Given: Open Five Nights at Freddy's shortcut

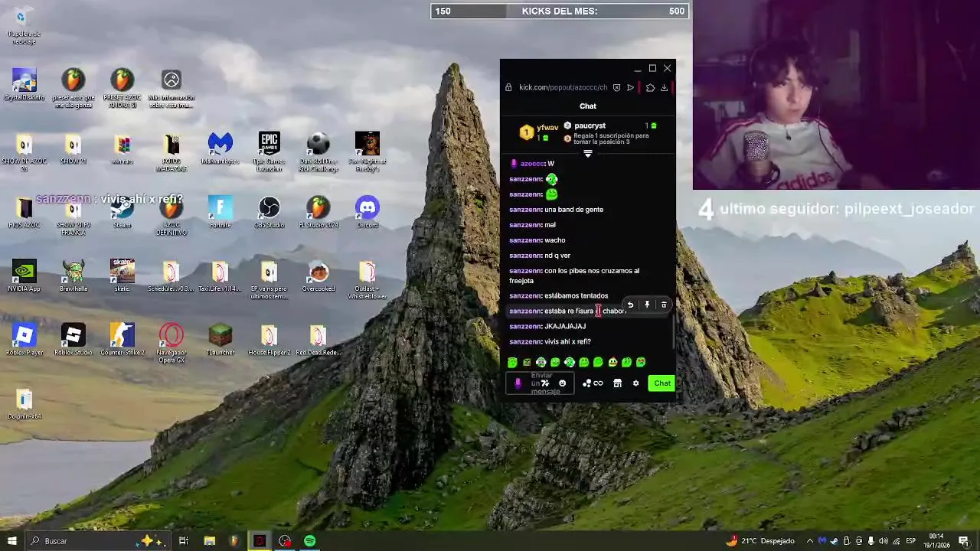Looking at the screenshot, I should 367,152.
